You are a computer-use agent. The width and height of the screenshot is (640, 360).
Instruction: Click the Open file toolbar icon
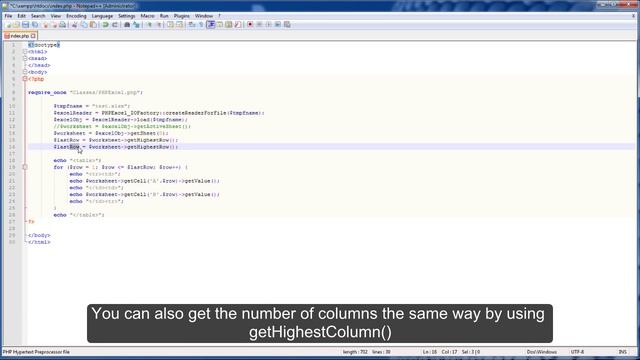[16, 24]
